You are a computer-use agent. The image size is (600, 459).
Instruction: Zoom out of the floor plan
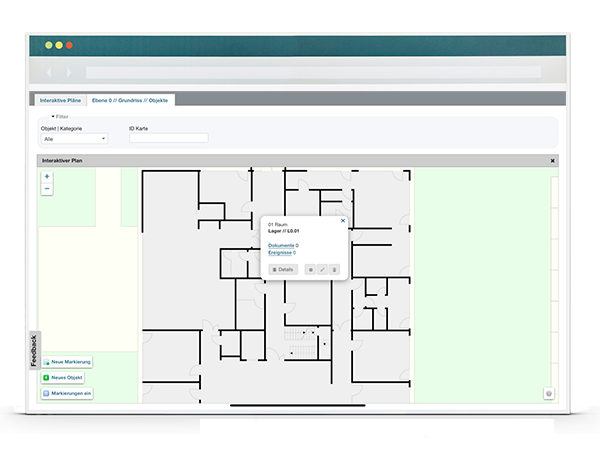(47, 188)
